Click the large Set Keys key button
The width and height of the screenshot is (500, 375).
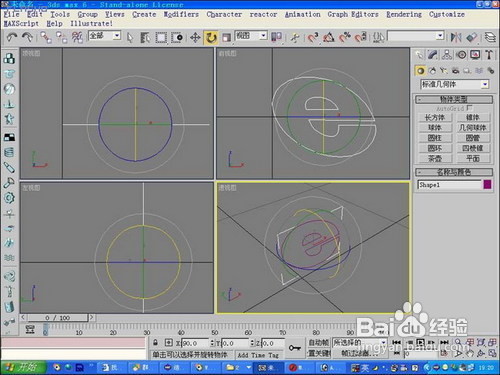(x=295, y=348)
